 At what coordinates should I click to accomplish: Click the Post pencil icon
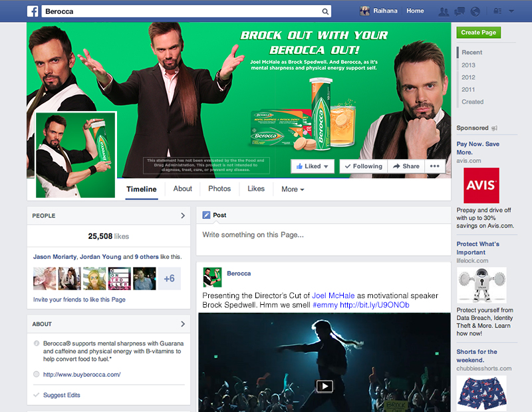point(206,215)
